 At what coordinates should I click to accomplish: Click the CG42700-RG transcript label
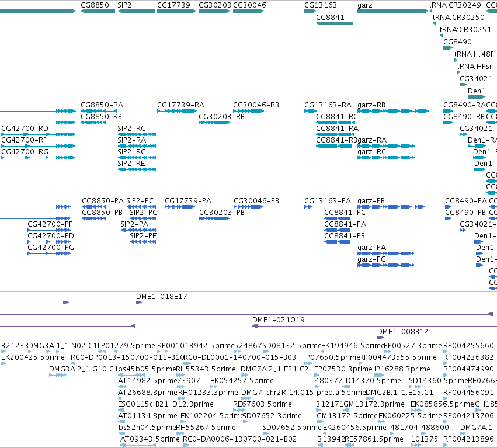(x=25, y=152)
